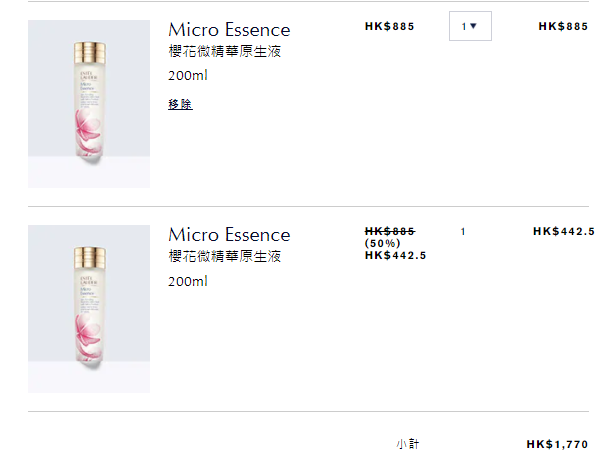Click the 200ml size of the discounted item

click(188, 282)
